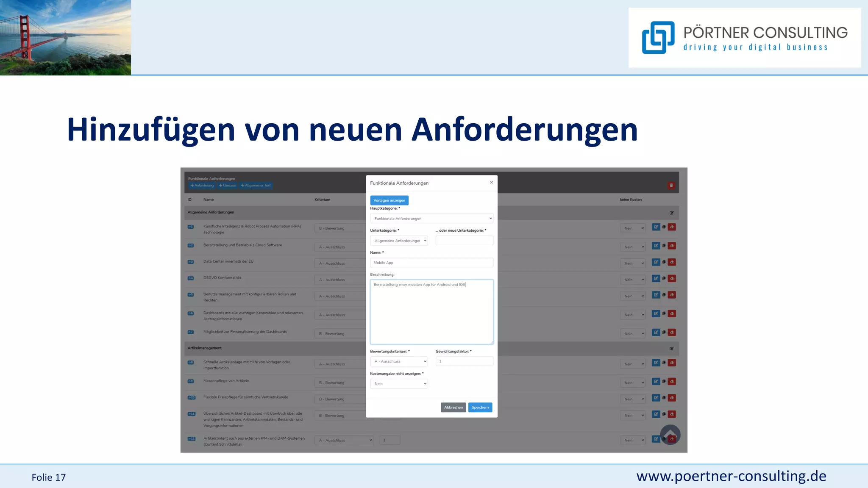Click the 'Kriterium' column header

(x=322, y=200)
